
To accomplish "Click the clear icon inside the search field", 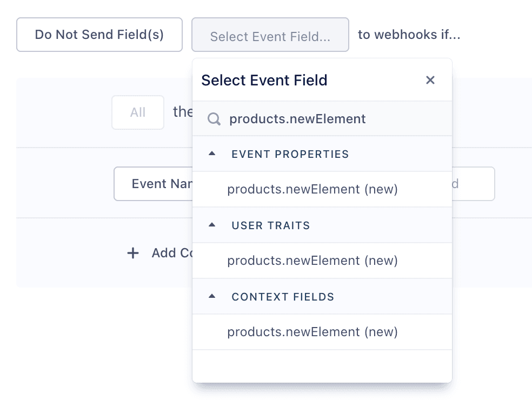I will tap(215, 119).
